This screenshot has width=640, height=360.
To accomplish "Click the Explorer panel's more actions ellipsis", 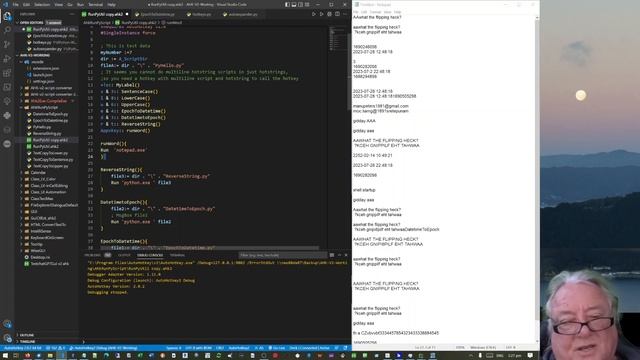I will 72,14.
